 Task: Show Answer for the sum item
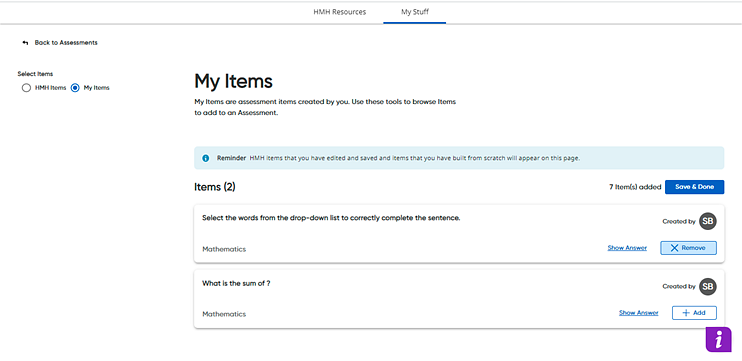click(638, 313)
